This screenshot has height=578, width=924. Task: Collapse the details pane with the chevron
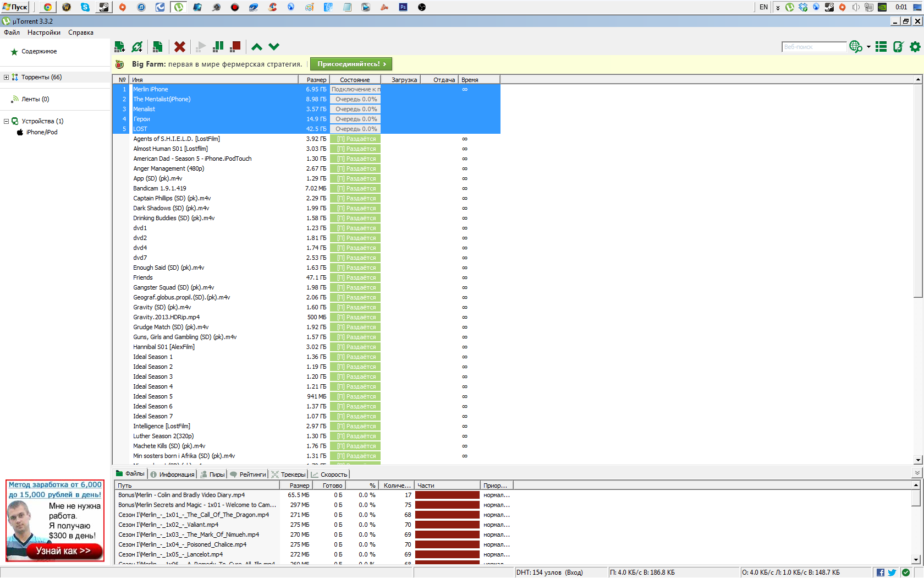(x=917, y=473)
